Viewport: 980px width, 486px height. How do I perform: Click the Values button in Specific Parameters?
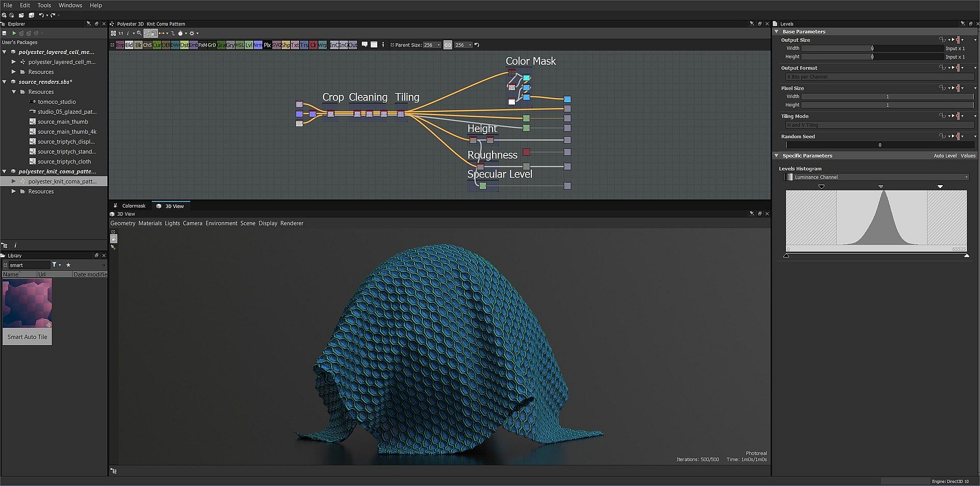968,156
